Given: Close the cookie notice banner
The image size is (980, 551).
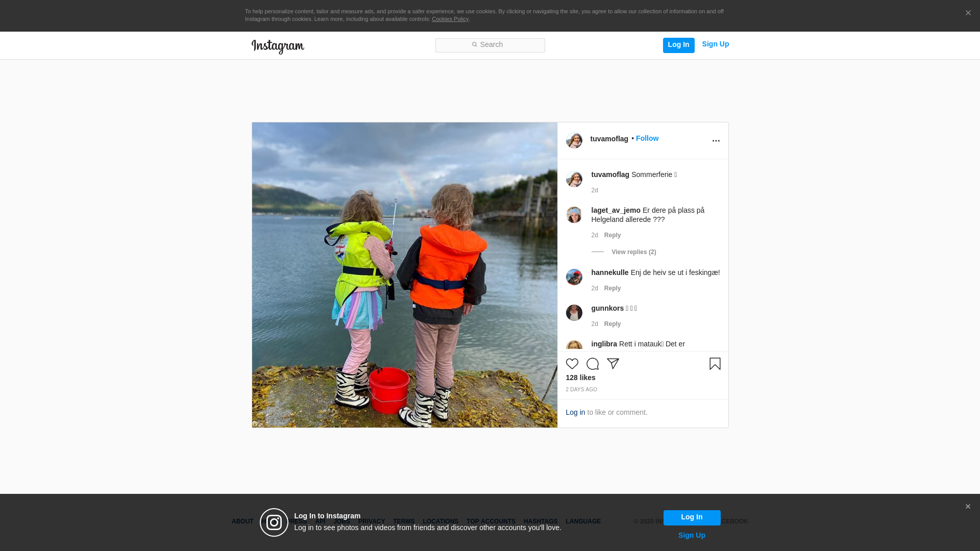Looking at the screenshot, I should pyautogui.click(x=968, y=13).
